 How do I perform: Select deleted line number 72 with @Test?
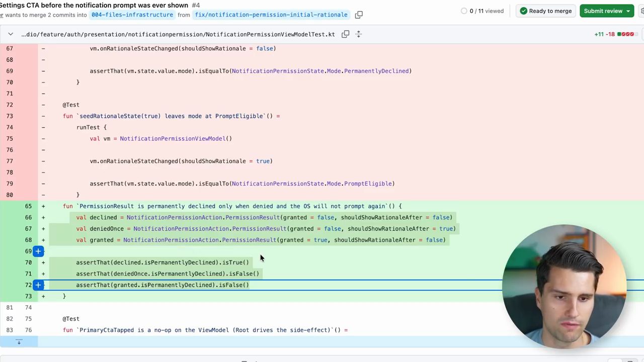10,105
